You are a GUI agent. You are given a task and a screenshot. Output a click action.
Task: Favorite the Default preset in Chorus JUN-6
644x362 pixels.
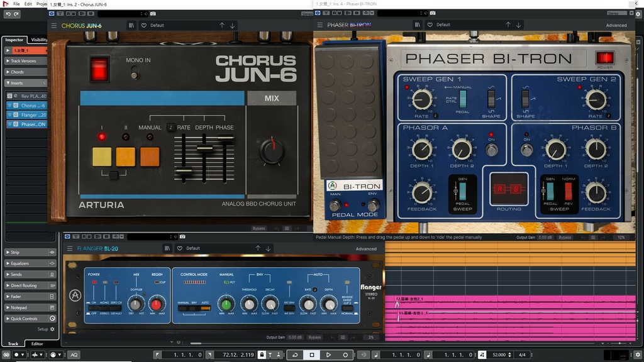[144, 25]
